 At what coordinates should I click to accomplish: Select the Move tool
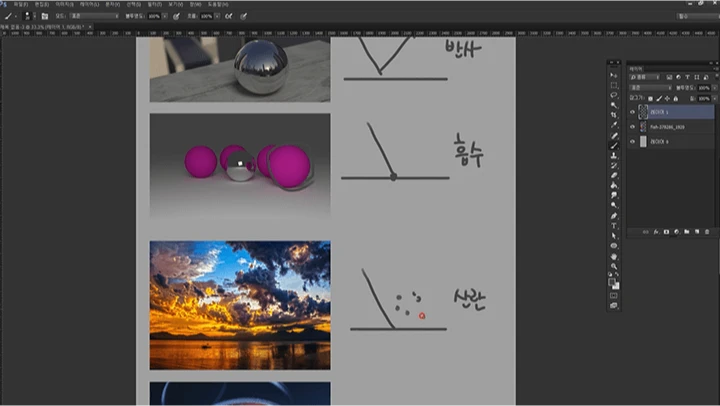click(614, 75)
